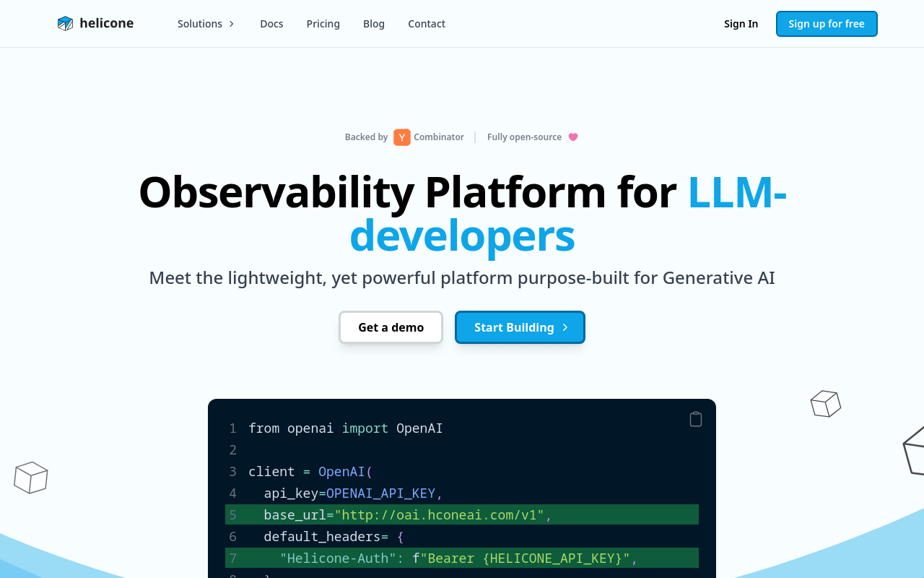Request a demo with Get a demo
Screen dimensions: 924x578
(391, 327)
